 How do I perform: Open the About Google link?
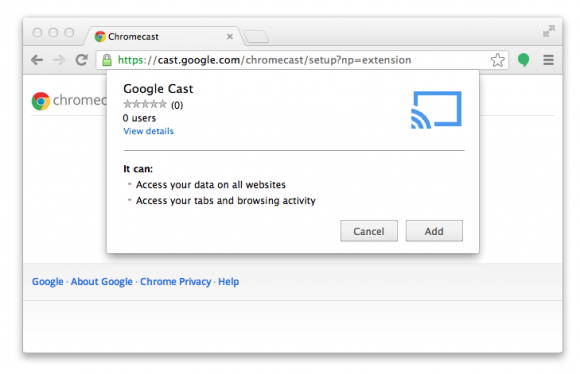pyautogui.click(x=102, y=282)
